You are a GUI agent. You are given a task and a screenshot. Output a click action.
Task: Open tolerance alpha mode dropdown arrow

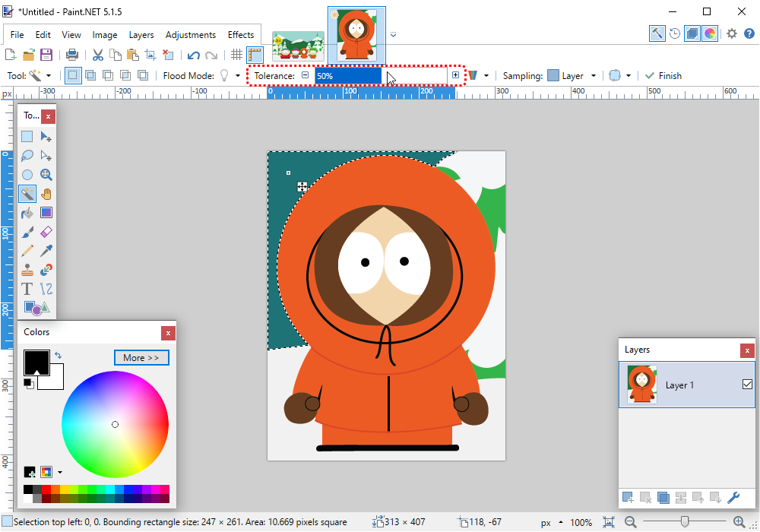coord(486,75)
